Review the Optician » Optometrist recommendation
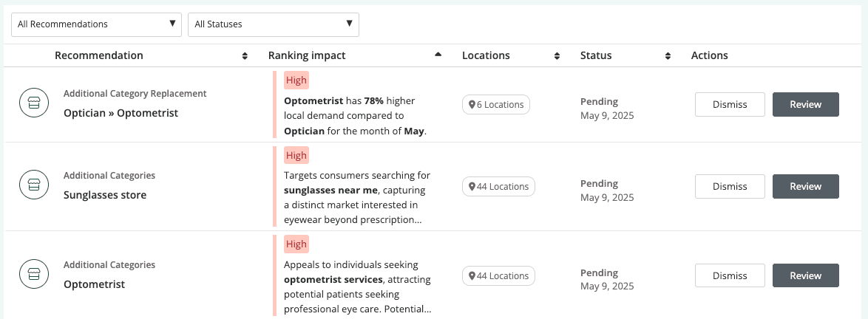The image size is (868, 319). (x=805, y=105)
